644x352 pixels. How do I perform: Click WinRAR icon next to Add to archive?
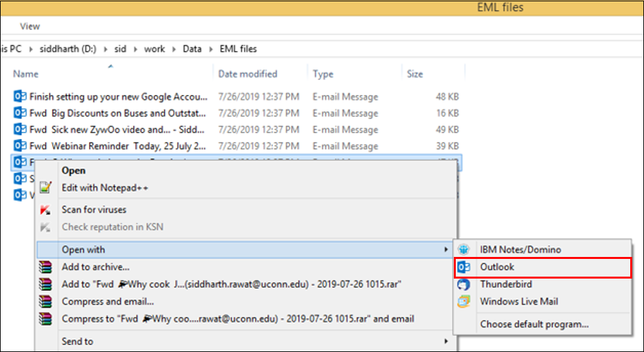[x=46, y=267]
